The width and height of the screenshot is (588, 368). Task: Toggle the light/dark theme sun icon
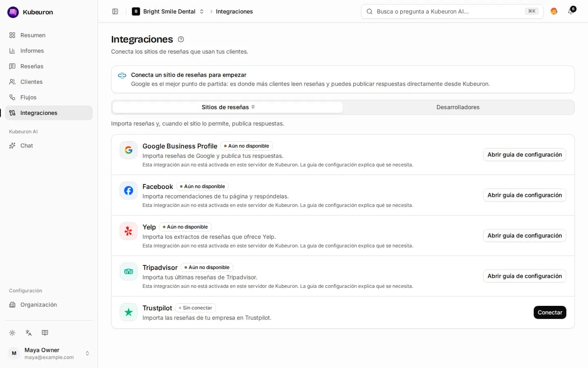pyautogui.click(x=12, y=333)
